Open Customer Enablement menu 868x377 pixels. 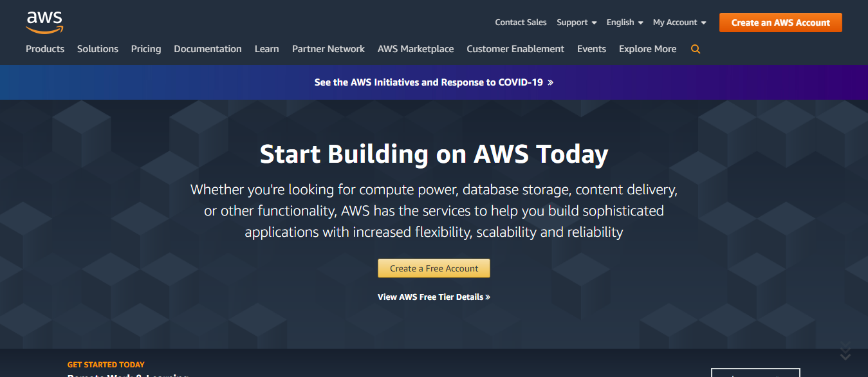(x=515, y=49)
